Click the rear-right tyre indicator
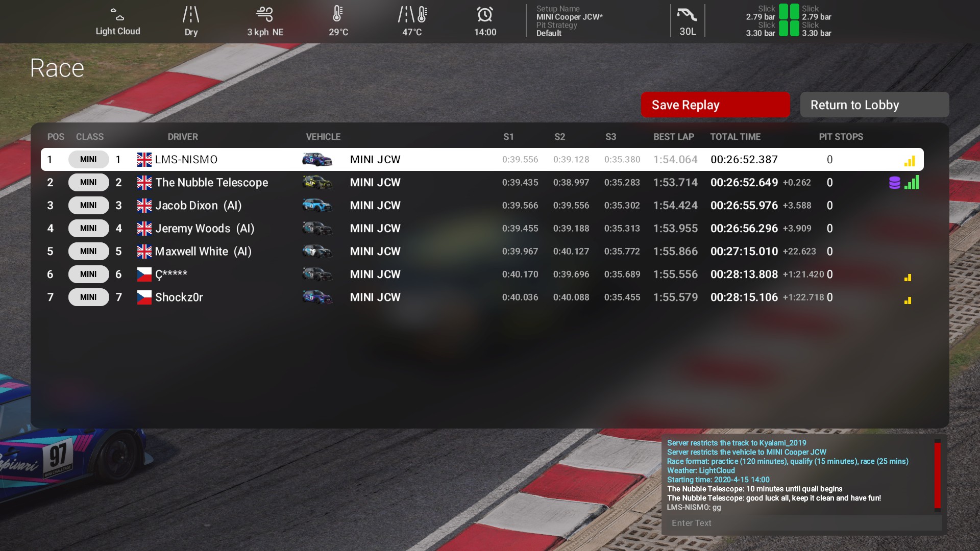Viewport: 980px width, 551px height. [x=795, y=29]
